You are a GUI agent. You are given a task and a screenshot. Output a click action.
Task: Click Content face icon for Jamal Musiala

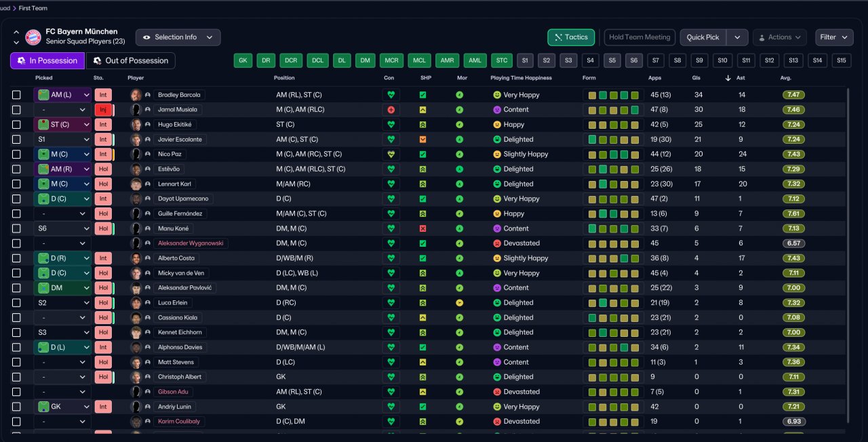click(x=496, y=110)
